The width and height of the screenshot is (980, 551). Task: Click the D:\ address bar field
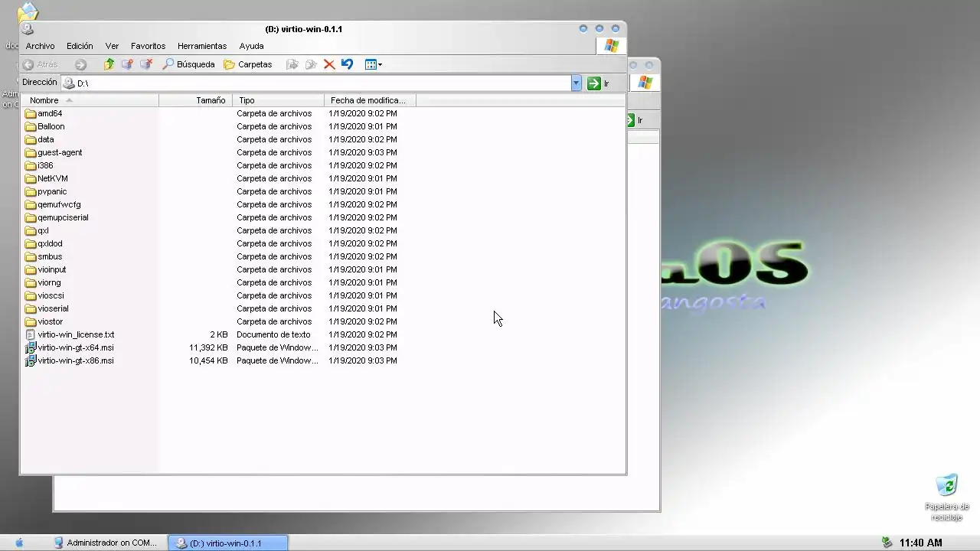(x=317, y=83)
